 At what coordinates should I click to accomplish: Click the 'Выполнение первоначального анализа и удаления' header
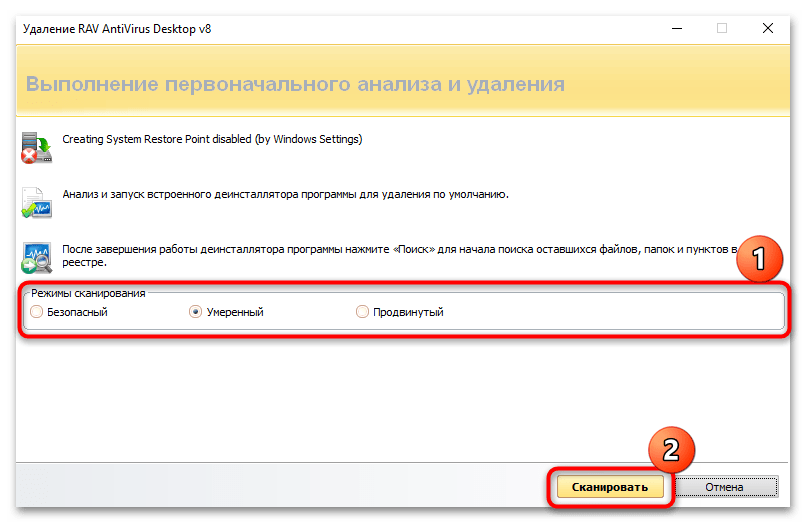click(x=295, y=84)
